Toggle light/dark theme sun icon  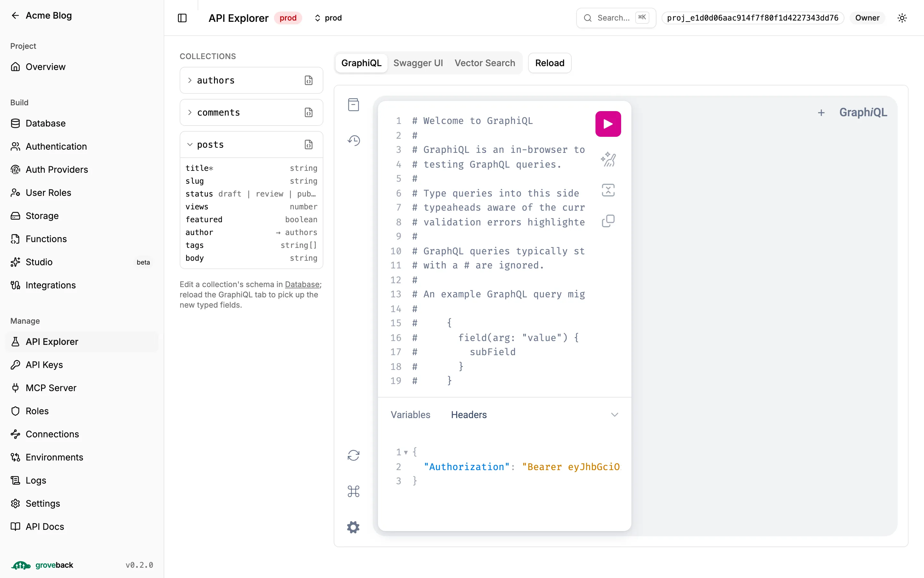[902, 18]
